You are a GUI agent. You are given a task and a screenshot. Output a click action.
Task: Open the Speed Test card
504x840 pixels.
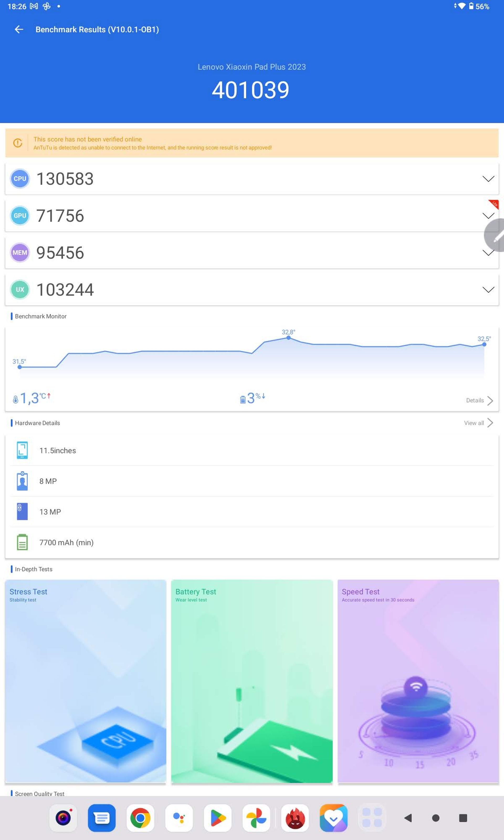point(418,681)
